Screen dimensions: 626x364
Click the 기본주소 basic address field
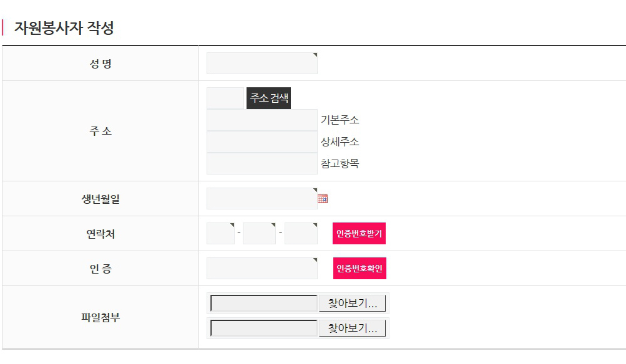point(262,120)
